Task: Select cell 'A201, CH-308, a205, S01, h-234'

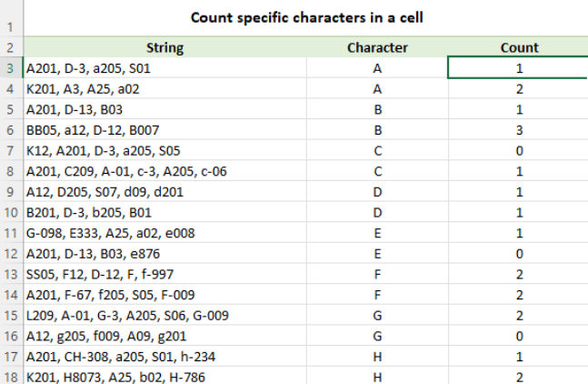Action: coord(165,357)
